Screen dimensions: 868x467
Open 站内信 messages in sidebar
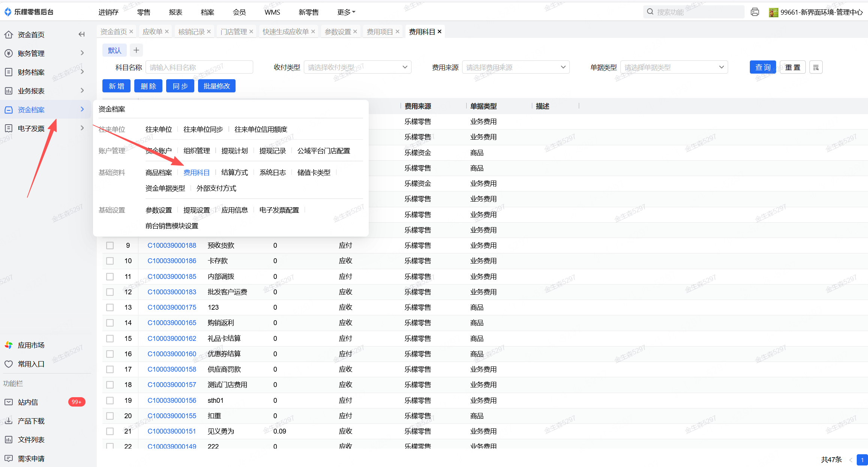(28, 402)
